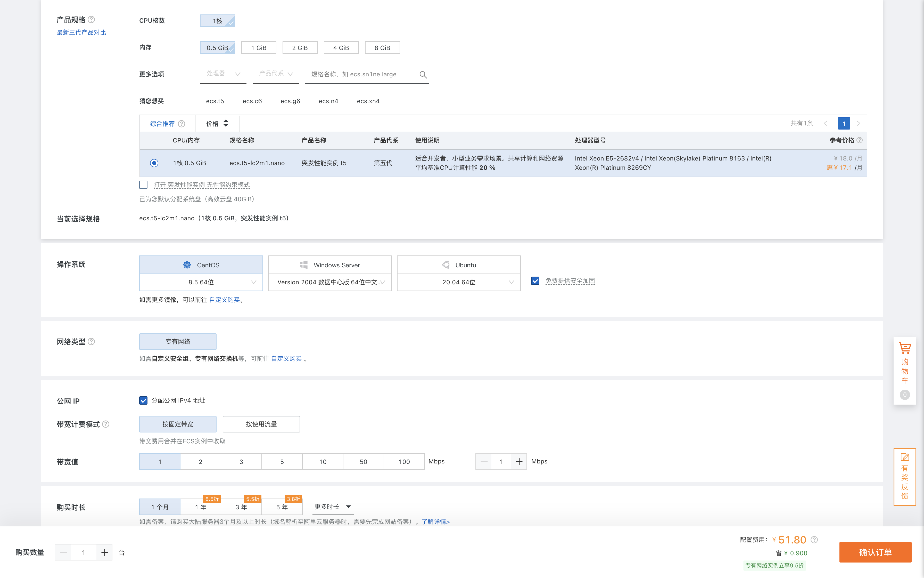Select 1 个月 purchase duration
Screen dimensions: 924x578
(x=160, y=507)
